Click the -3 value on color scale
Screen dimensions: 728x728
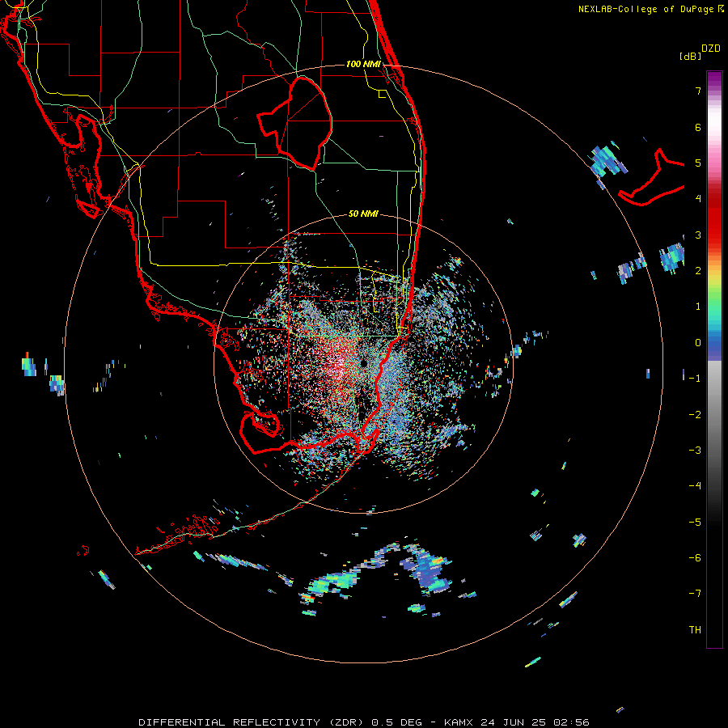point(695,451)
